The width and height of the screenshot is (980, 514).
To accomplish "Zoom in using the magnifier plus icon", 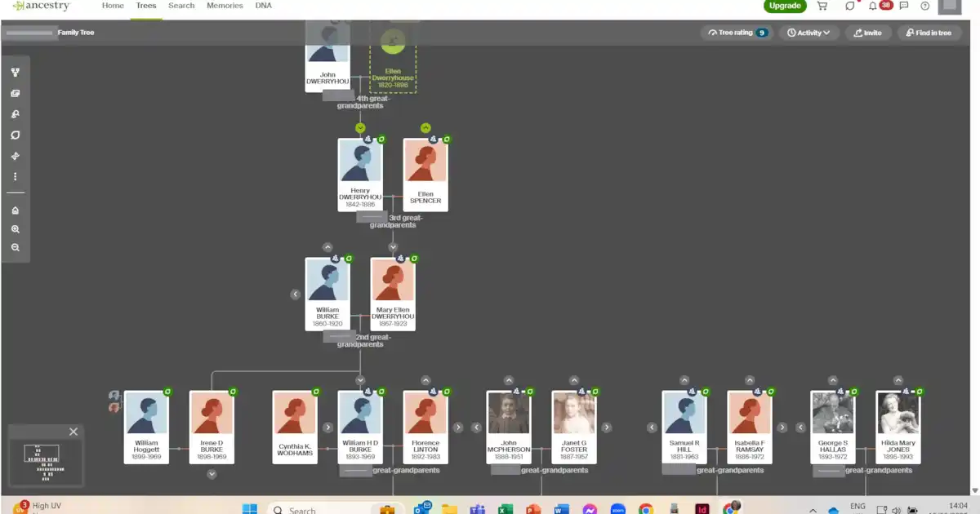I will click(15, 229).
